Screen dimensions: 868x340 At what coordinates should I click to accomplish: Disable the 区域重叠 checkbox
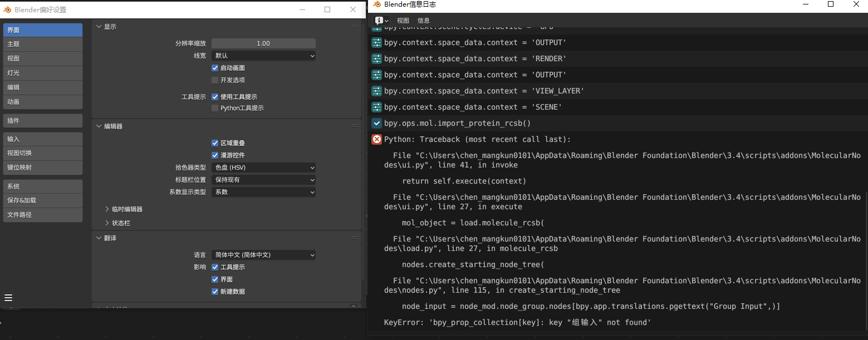215,144
